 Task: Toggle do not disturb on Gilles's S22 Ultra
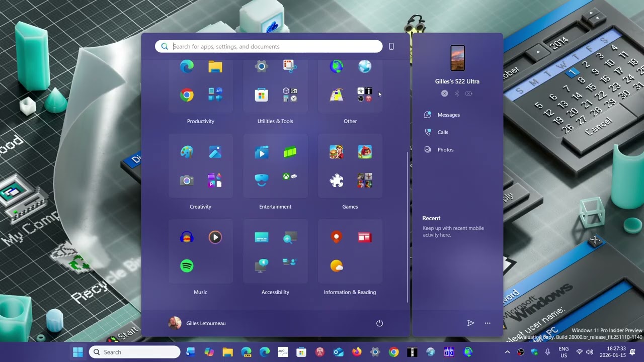pyautogui.click(x=444, y=94)
